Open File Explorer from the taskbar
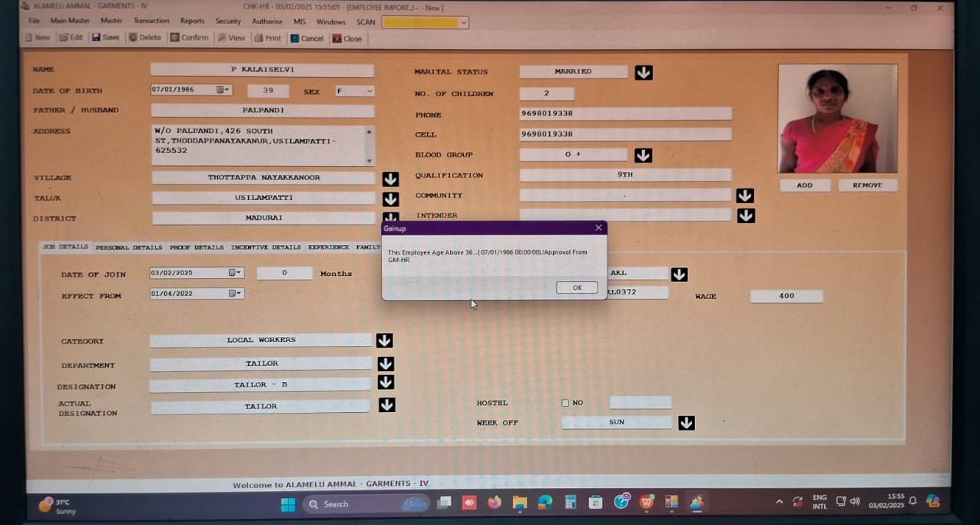Viewport: 980px width, 525px height. [x=520, y=503]
